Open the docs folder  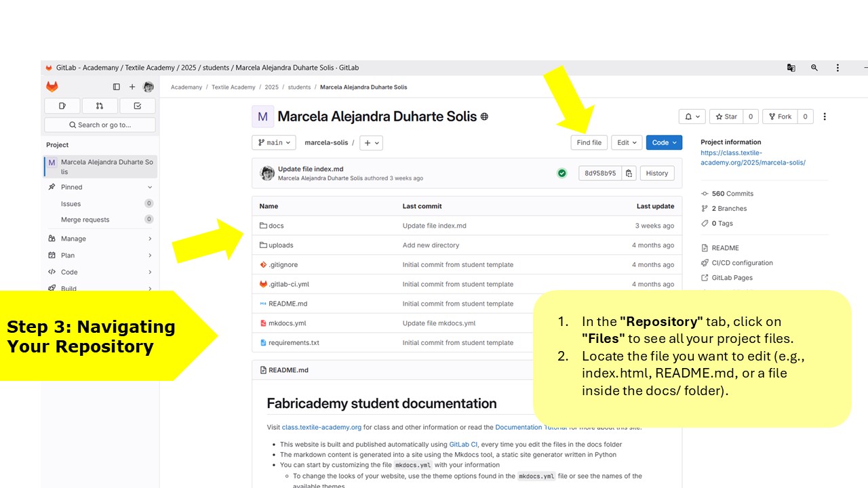pos(276,226)
